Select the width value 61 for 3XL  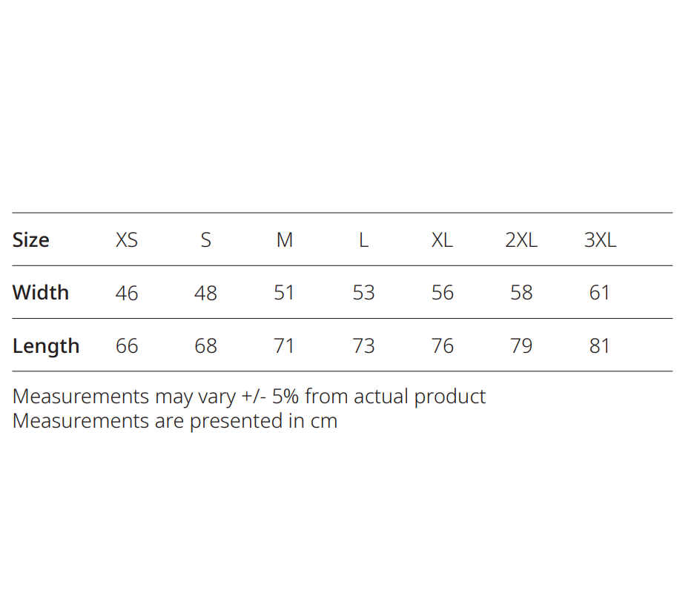[x=600, y=294]
